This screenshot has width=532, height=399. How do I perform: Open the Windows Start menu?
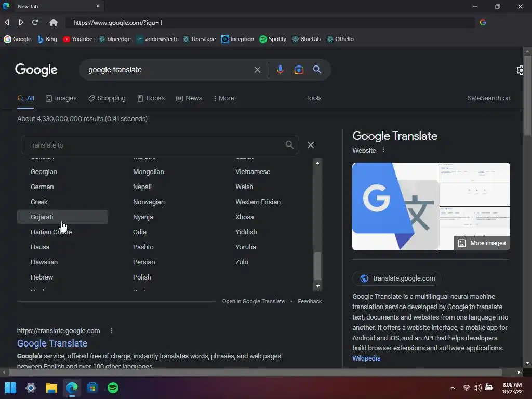(10, 388)
